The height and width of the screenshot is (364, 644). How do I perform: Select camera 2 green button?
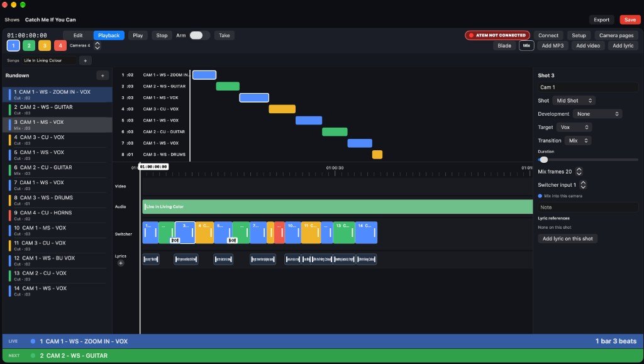pyautogui.click(x=29, y=45)
